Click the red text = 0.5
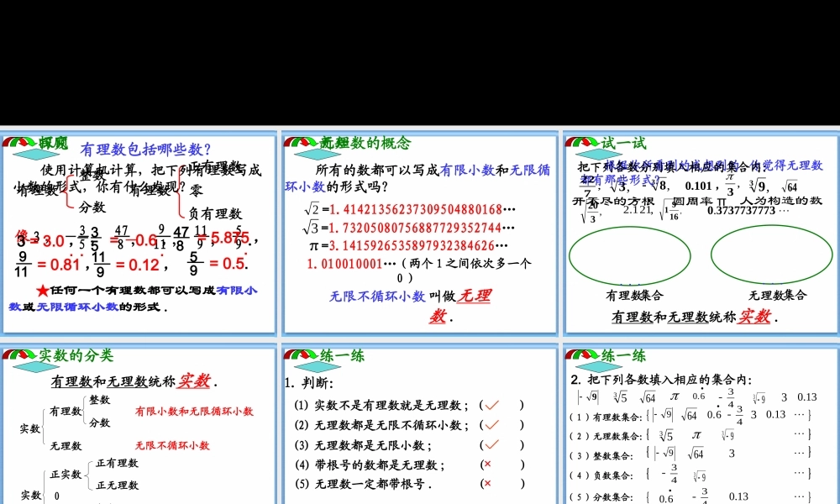840x504 pixels. pyautogui.click(x=227, y=264)
